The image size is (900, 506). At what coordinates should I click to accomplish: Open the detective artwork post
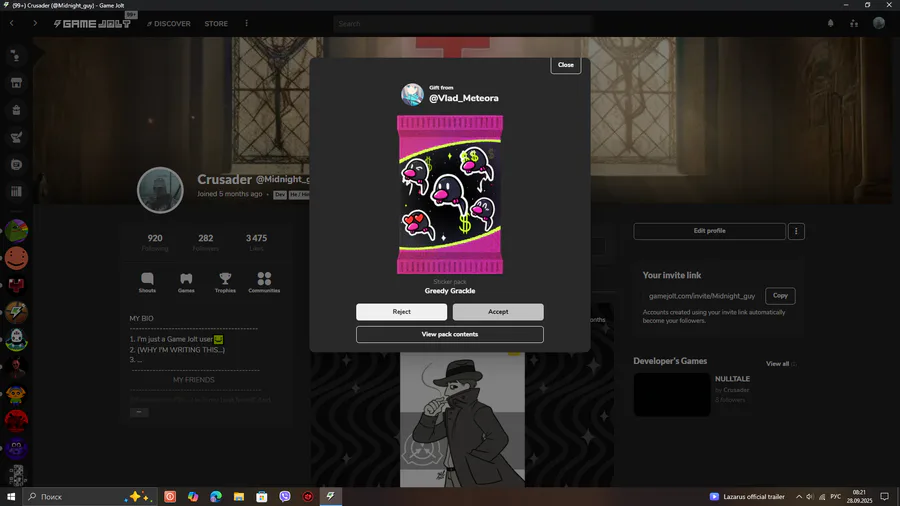(462, 420)
